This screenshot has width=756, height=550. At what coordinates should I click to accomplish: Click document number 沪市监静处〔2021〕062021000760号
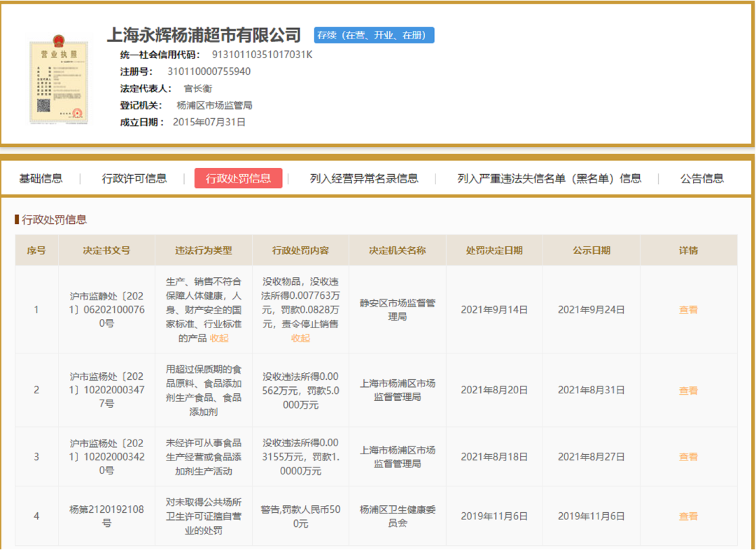click(106, 310)
